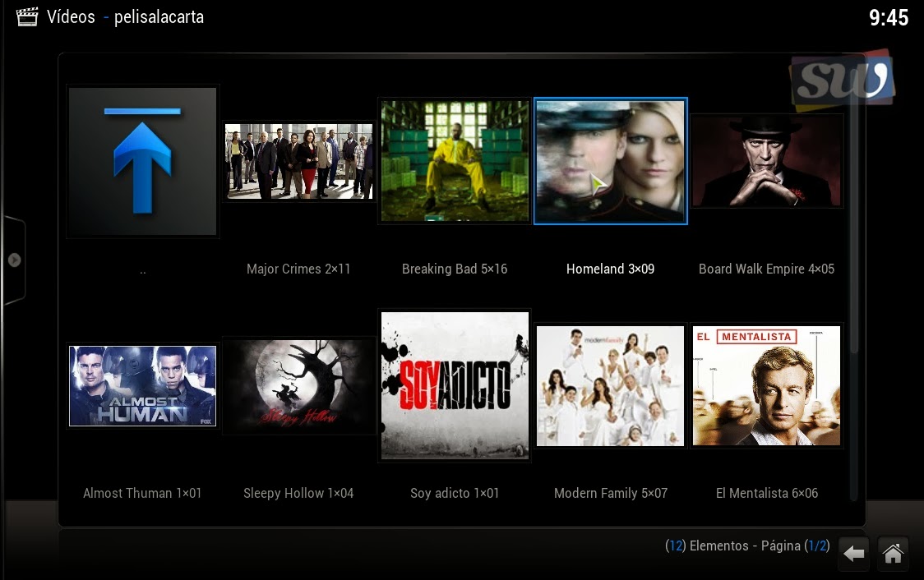924x580 pixels.
Task: Open the side menu handle on left edge
Action: point(14,260)
